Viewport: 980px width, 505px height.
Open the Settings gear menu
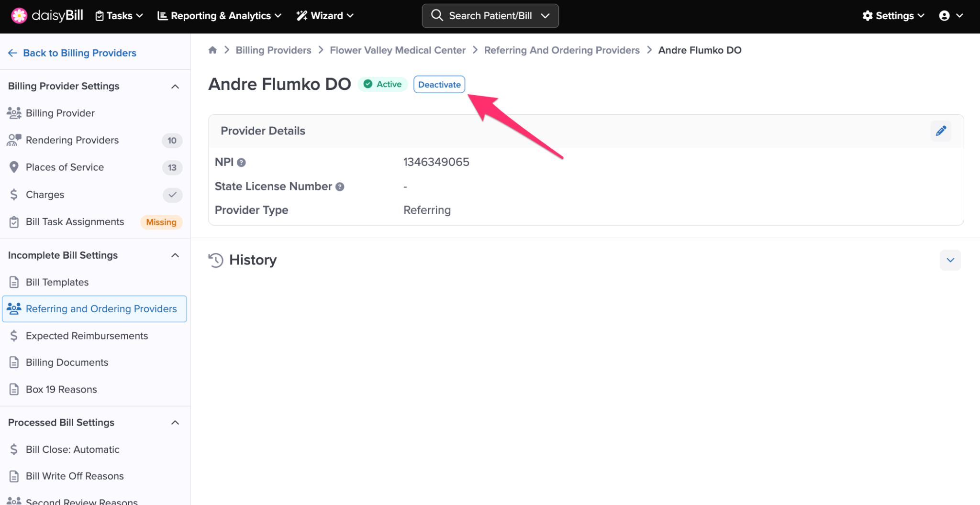click(893, 16)
